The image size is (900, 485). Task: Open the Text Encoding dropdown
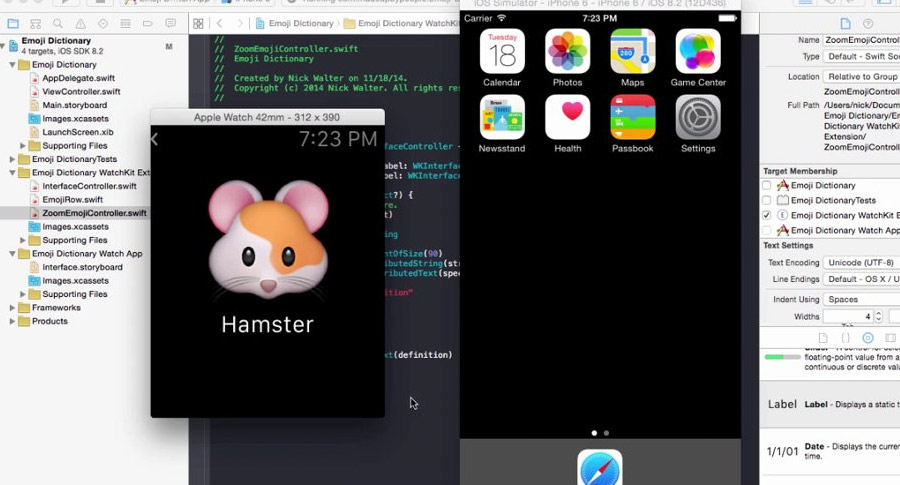click(x=861, y=262)
